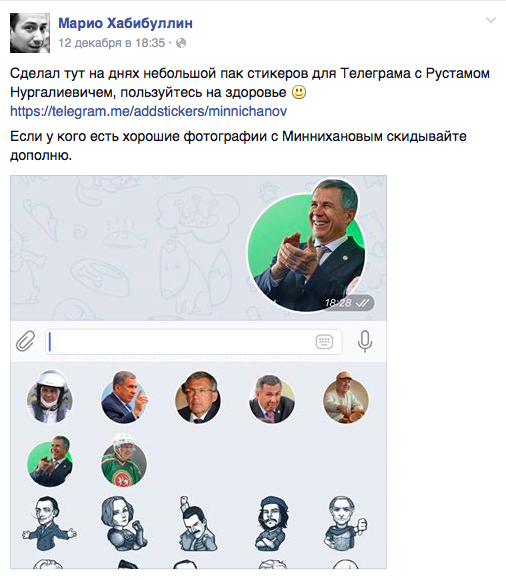Viewport: 506px width, 580px height.
Task: Open the post options chevron dropdown
Action: pyautogui.click(x=490, y=20)
